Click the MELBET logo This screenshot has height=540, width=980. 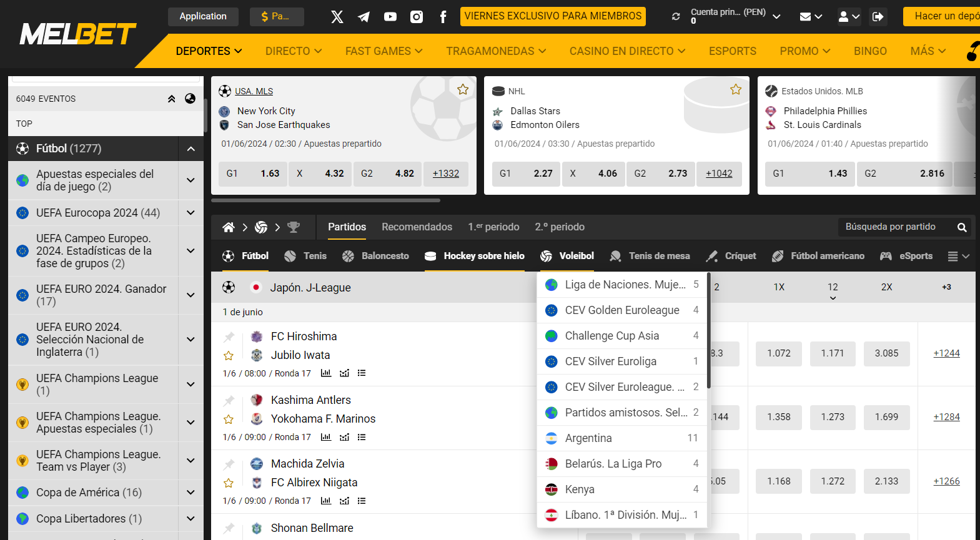pyautogui.click(x=78, y=34)
